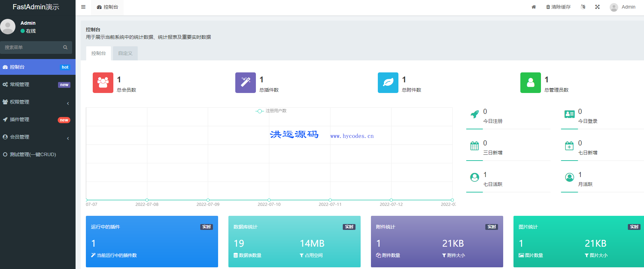Click the sidebar Admin avatar image
This screenshot has width=644, height=269.
point(8,26)
